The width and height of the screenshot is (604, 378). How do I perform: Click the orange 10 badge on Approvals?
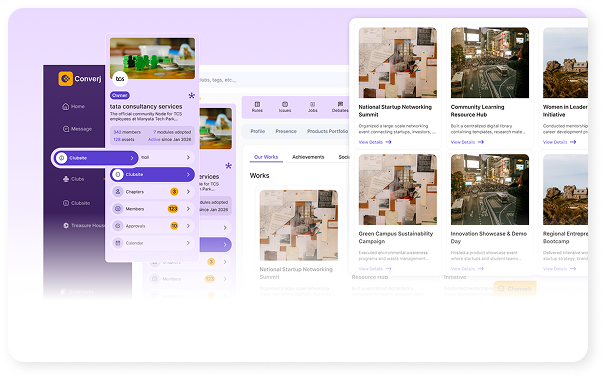coord(174,226)
